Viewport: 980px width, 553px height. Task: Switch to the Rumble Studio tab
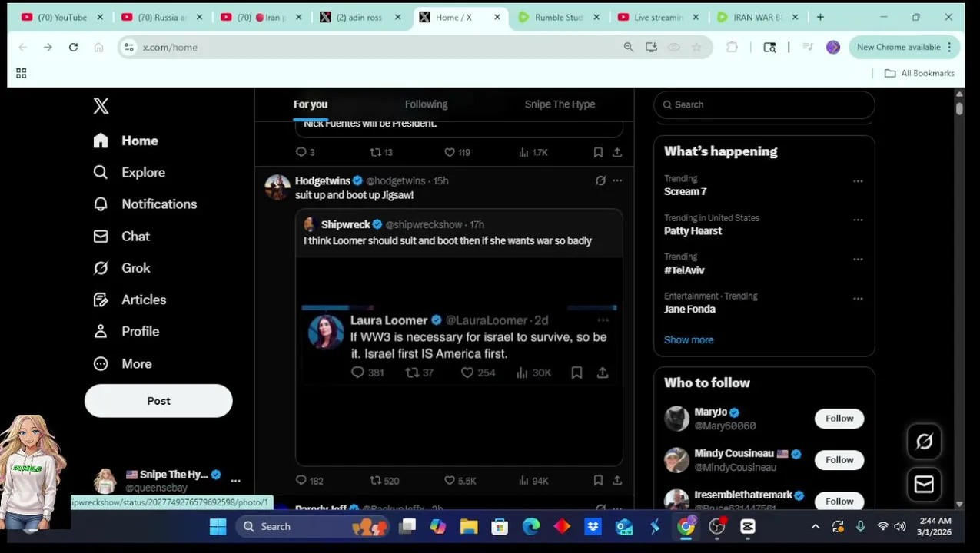[559, 17]
